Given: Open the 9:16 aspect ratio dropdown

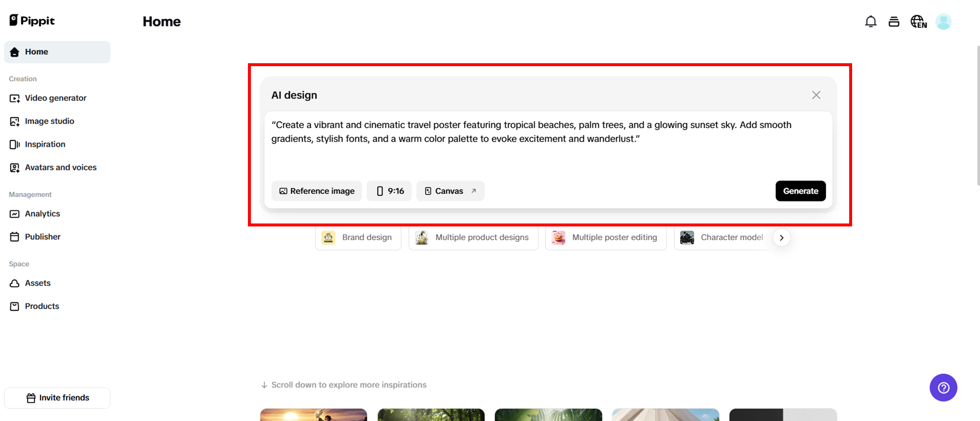Looking at the screenshot, I should tap(390, 191).
